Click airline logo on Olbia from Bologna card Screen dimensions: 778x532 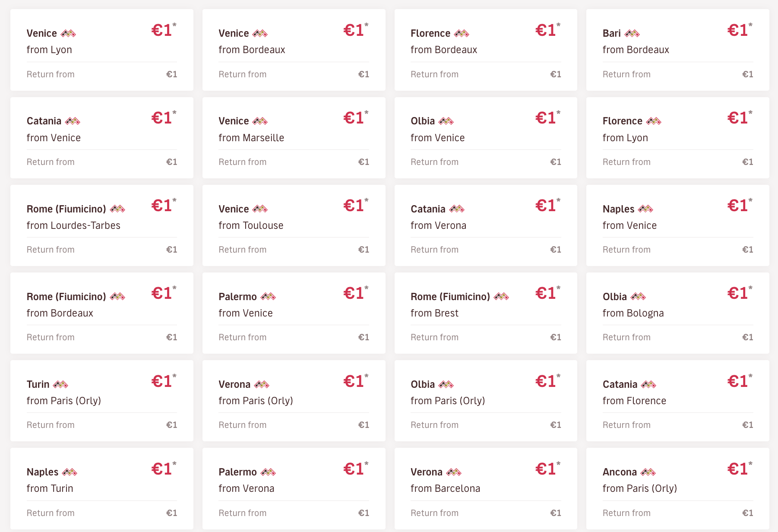click(638, 297)
